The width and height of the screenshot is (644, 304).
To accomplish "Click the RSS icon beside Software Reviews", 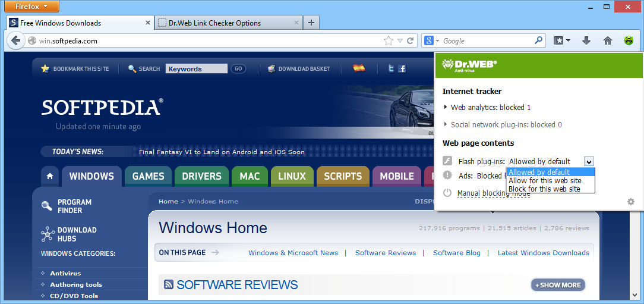I will (x=168, y=284).
